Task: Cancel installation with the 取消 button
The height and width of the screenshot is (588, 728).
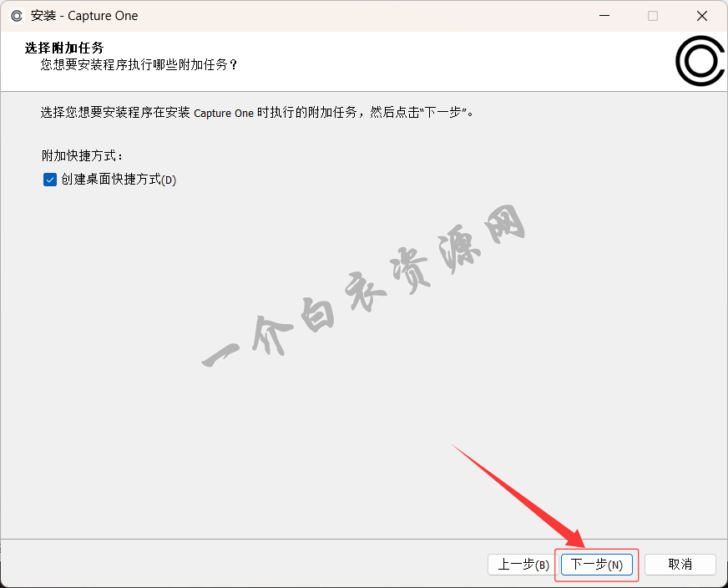Action: 680,565
